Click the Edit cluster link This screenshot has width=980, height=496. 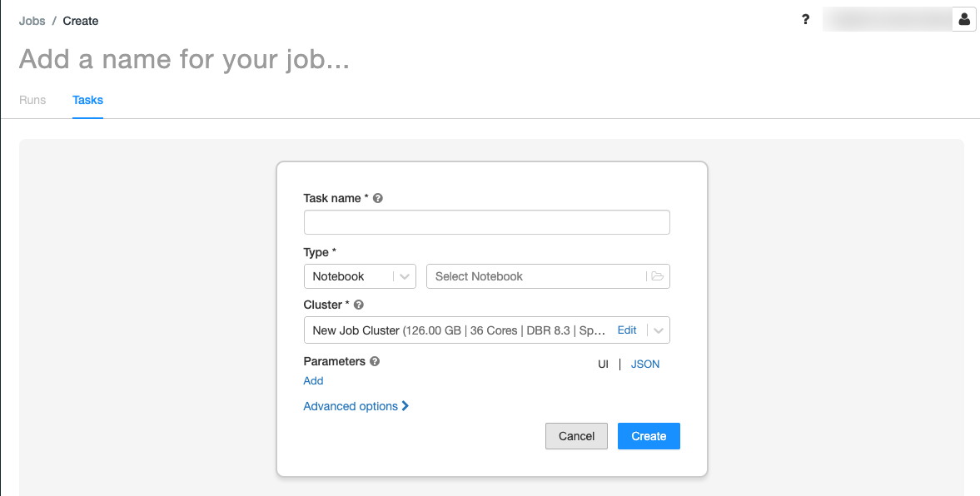[627, 330]
